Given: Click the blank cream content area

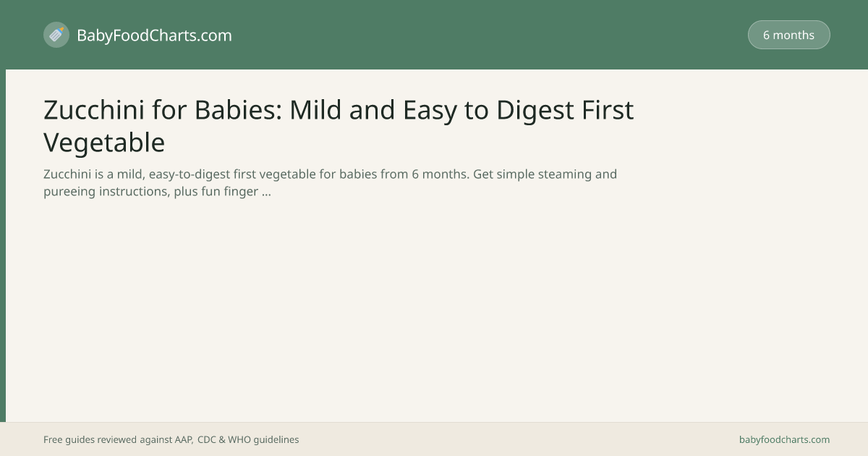Looking at the screenshot, I should pos(434,311).
